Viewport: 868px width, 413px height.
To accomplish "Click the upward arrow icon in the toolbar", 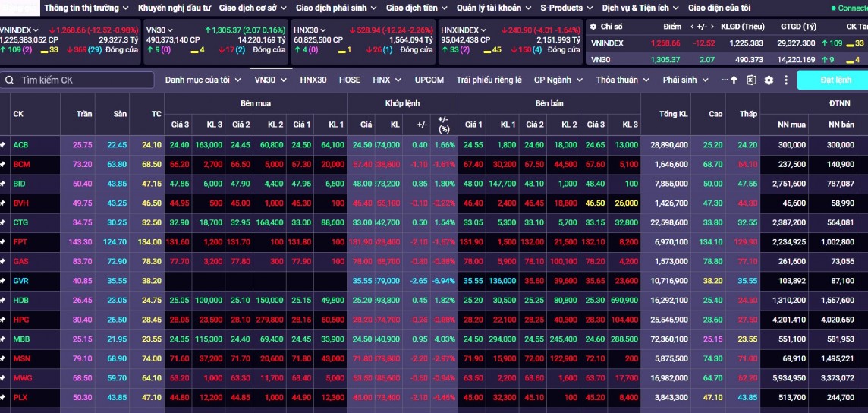I will click(x=734, y=80).
